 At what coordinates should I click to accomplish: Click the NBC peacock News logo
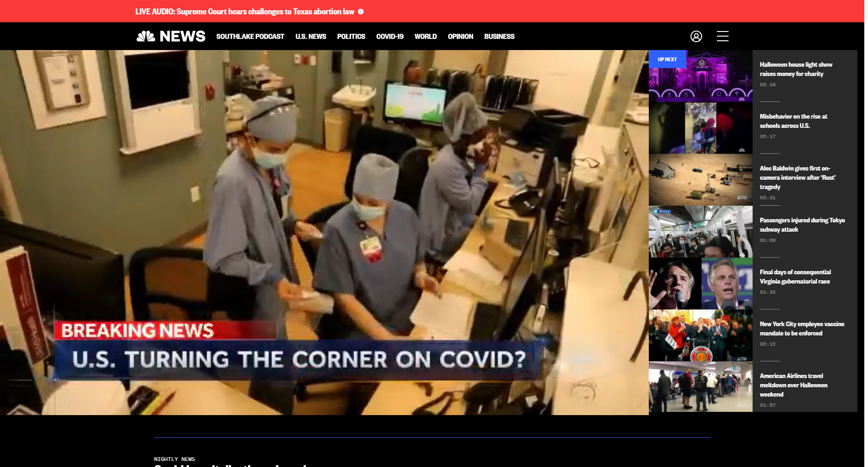pos(171,36)
